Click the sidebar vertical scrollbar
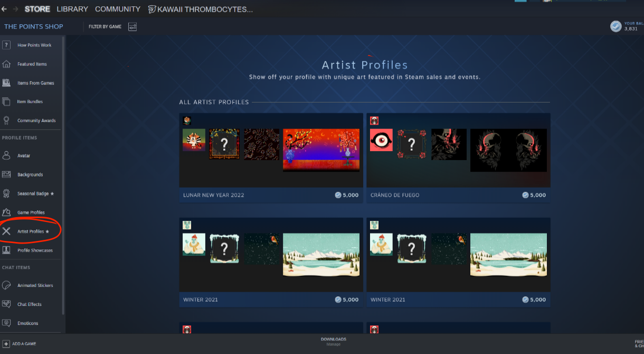644x354 pixels. pyautogui.click(x=64, y=174)
